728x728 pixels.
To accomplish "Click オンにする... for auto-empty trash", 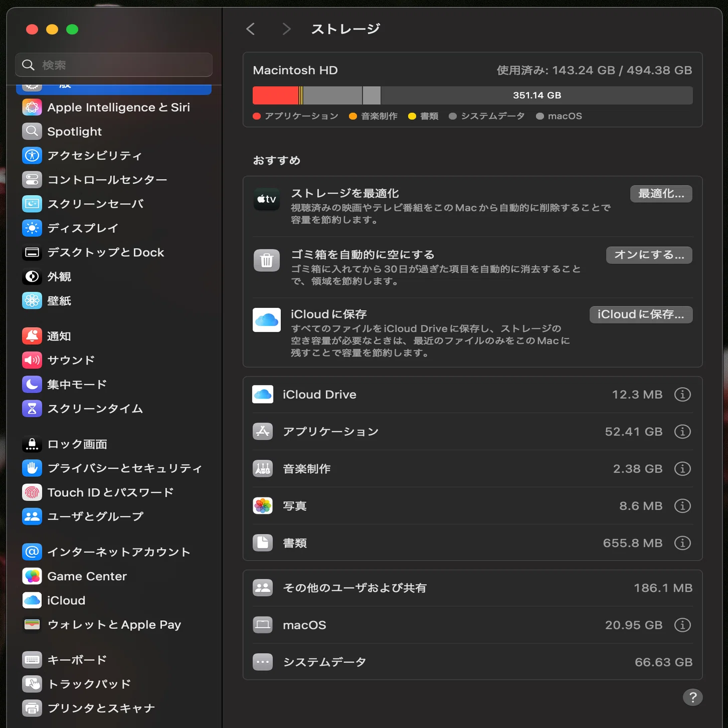I will [649, 255].
